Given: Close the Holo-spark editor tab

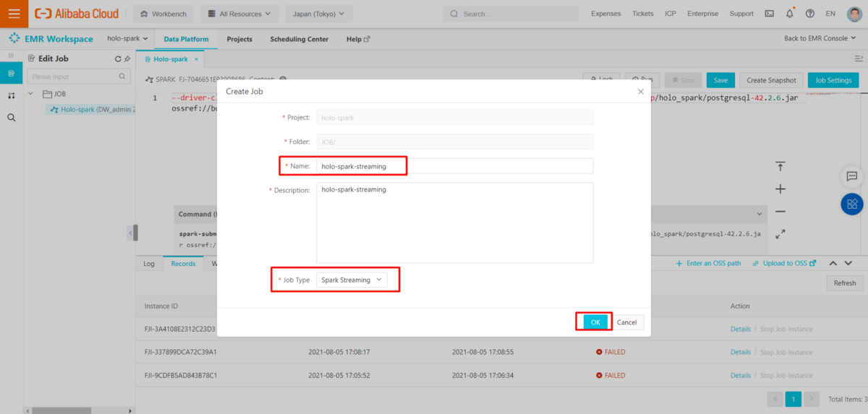Looking at the screenshot, I should click(195, 59).
